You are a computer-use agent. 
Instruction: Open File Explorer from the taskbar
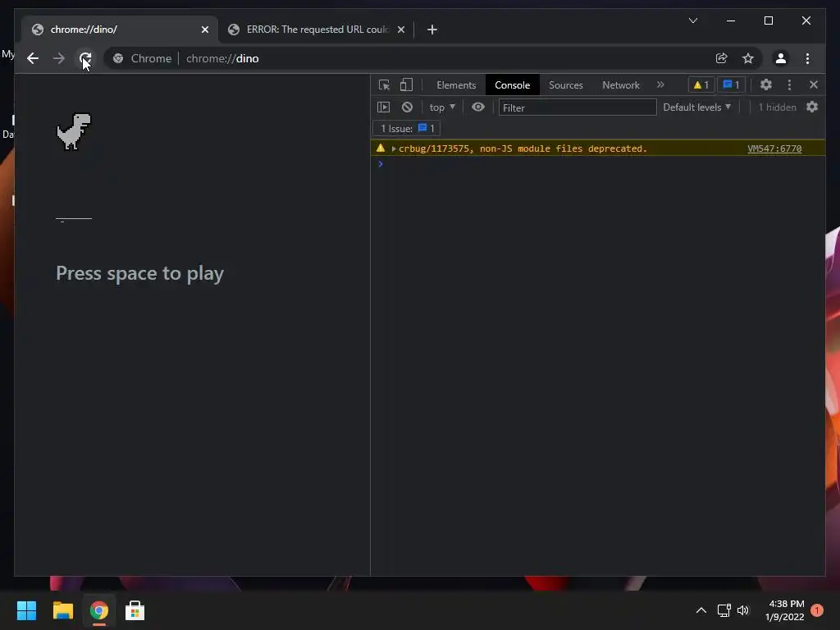(x=62, y=610)
